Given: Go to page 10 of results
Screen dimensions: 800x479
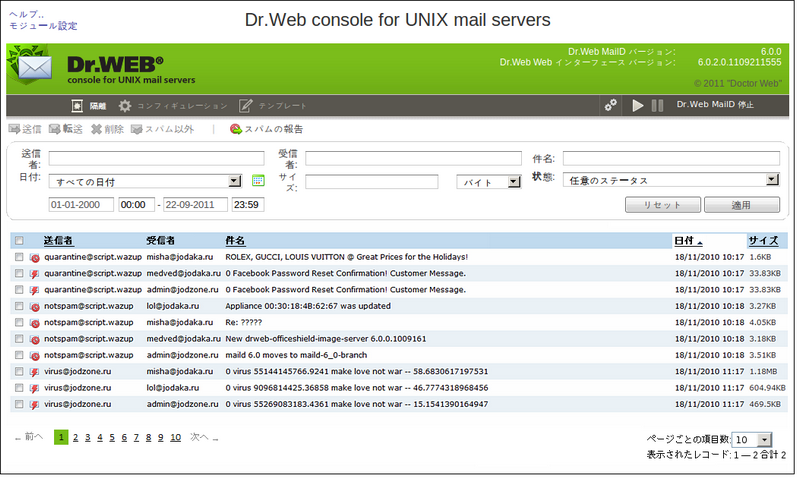Looking at the screenshot, I should 176,437.
